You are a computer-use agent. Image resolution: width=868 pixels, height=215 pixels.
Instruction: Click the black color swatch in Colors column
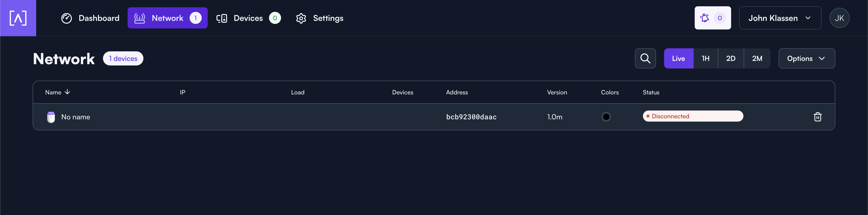[x=606, y=117]
